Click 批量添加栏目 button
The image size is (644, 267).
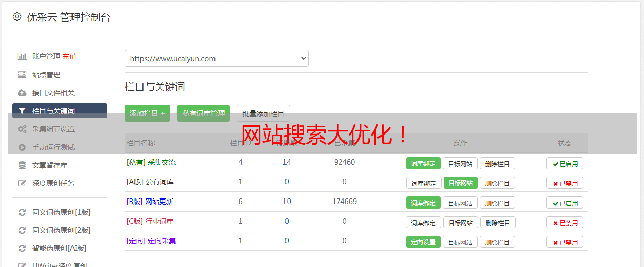[263, 113]
